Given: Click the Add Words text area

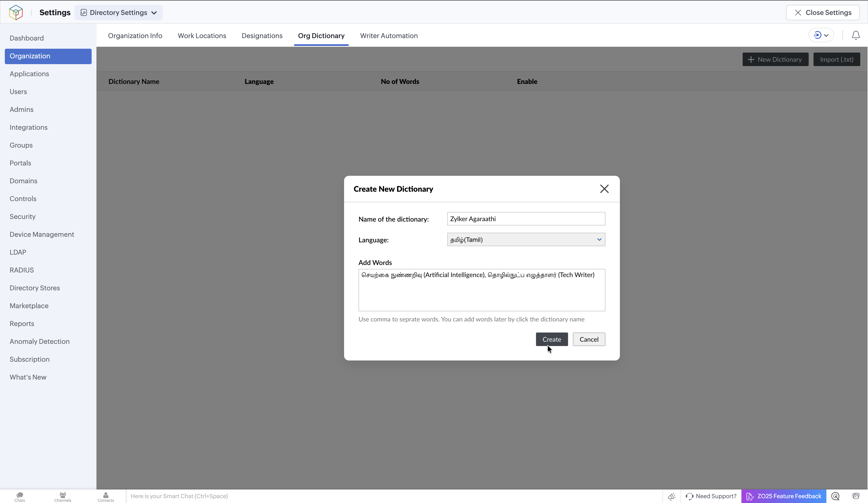Looking at the screenshot, I should click(x=481, y=290).
